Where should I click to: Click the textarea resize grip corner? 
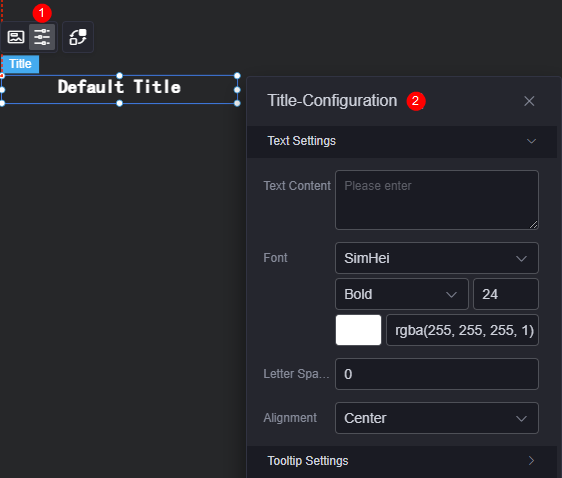point(533,225)
